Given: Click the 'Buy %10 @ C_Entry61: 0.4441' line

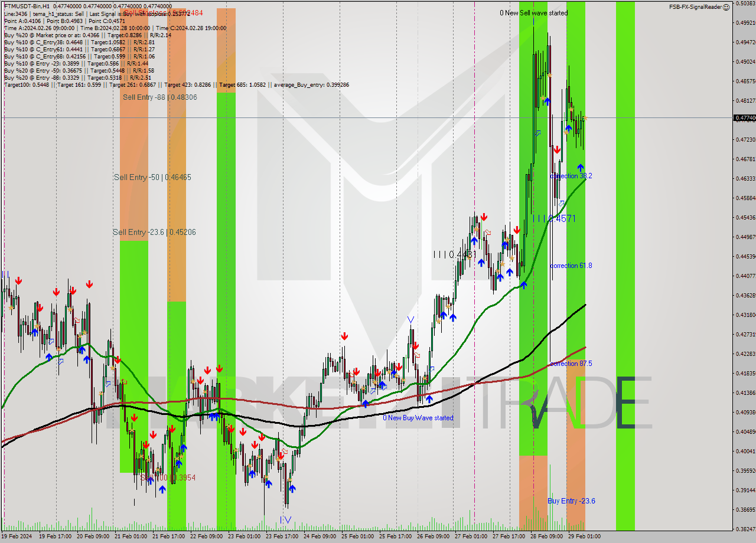Looking at the screenshot, I should [79, 49].
